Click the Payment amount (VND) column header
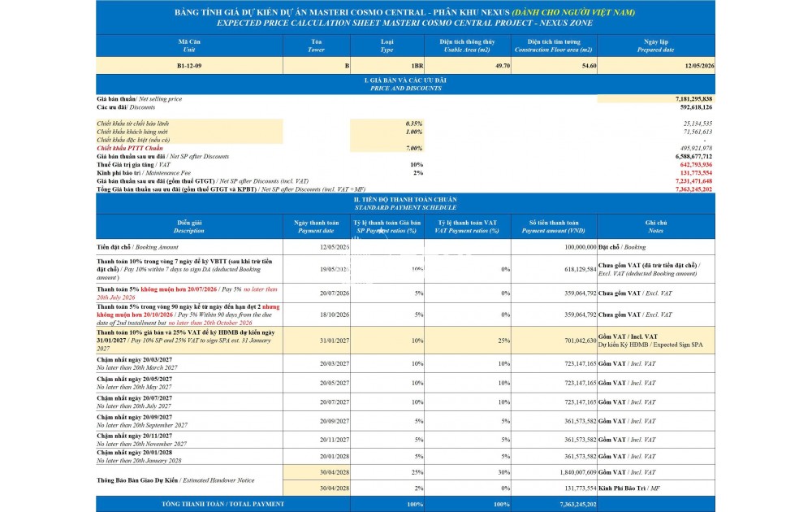 (554, 227)
